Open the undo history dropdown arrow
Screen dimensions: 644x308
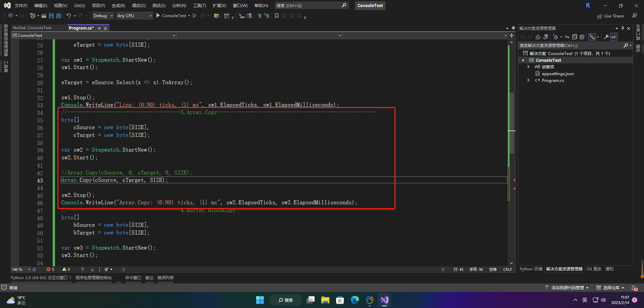[75, 16]
